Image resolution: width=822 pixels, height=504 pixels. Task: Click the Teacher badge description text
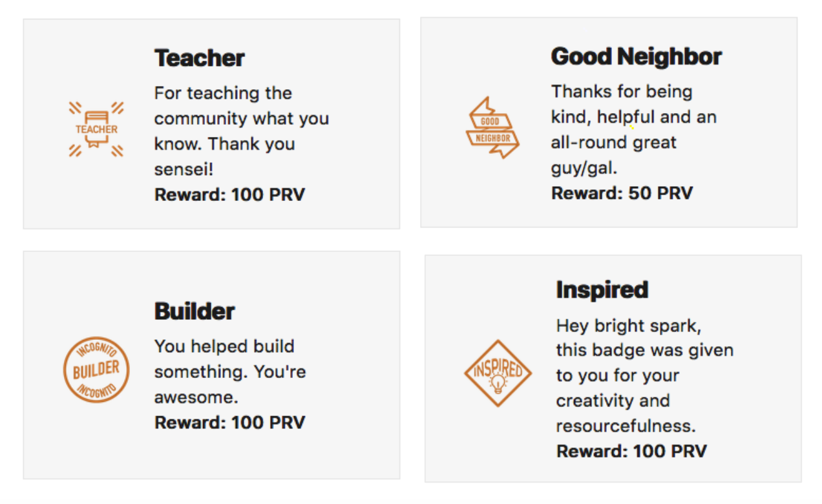coord(242,131)
